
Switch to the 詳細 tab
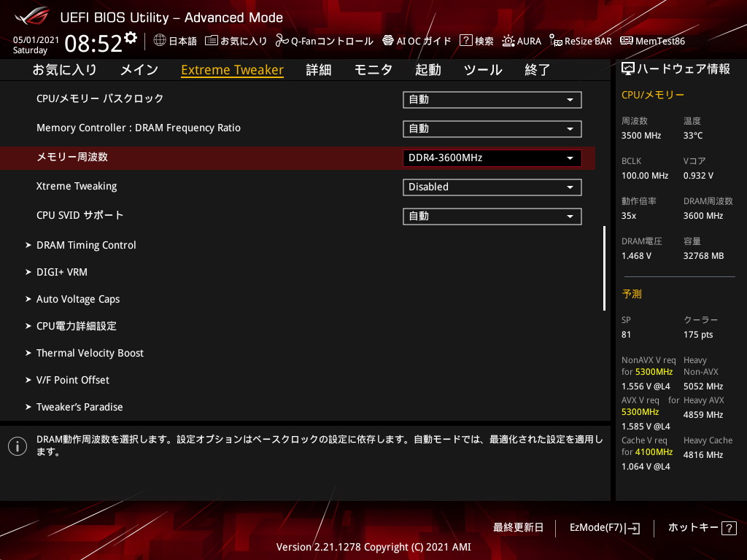pos(319,70)
